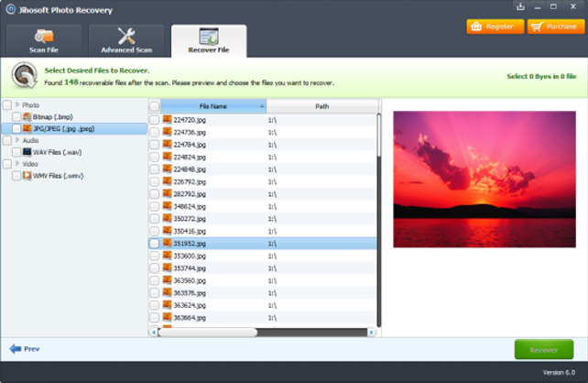Click the Advanced Scan tools icon
Screen dimensions: 588x383
pos(126,36)
